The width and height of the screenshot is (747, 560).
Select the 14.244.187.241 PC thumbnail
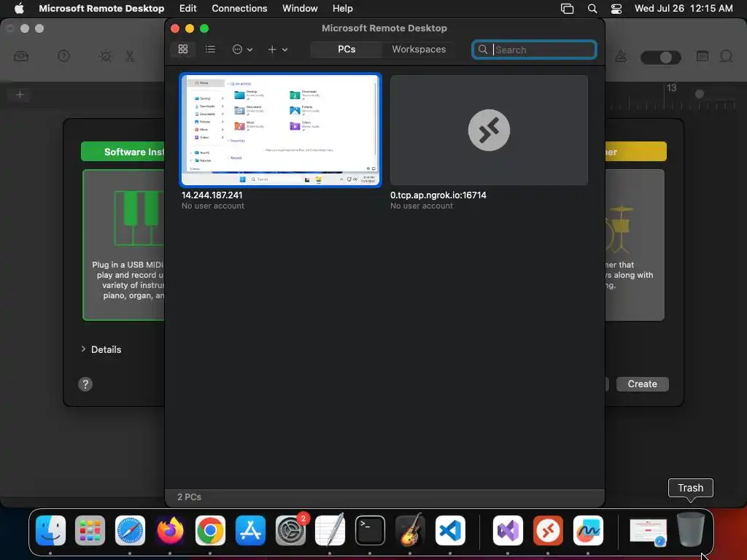(281, 130)
